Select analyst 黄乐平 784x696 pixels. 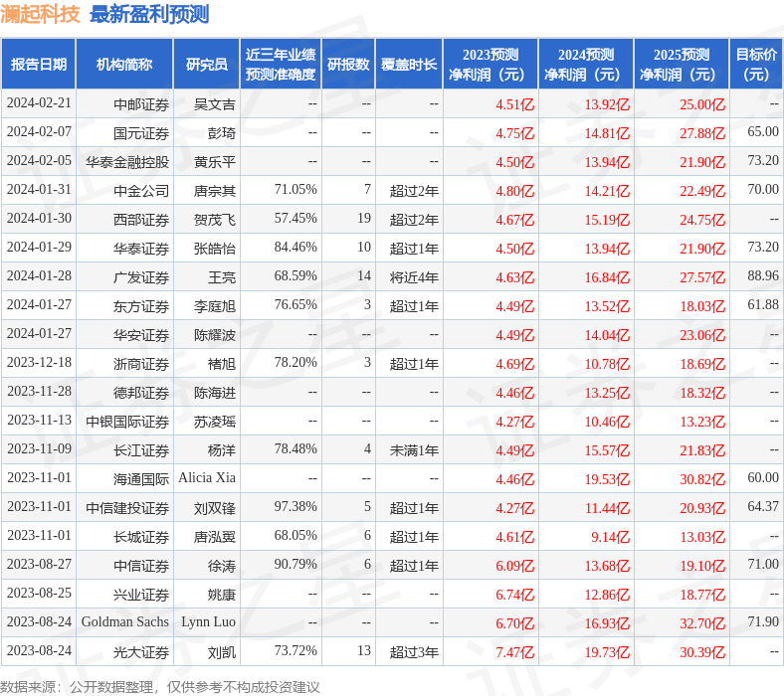coord(215,162)
